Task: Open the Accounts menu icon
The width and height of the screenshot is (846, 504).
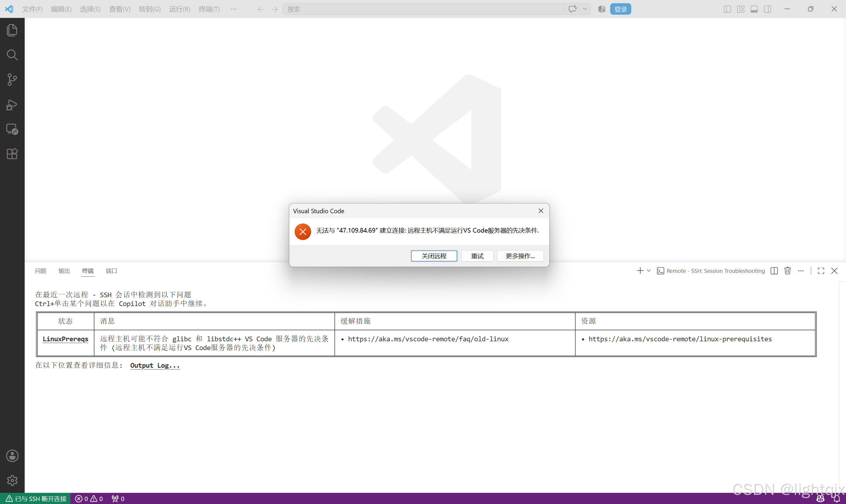Action: tap(12, 456)
